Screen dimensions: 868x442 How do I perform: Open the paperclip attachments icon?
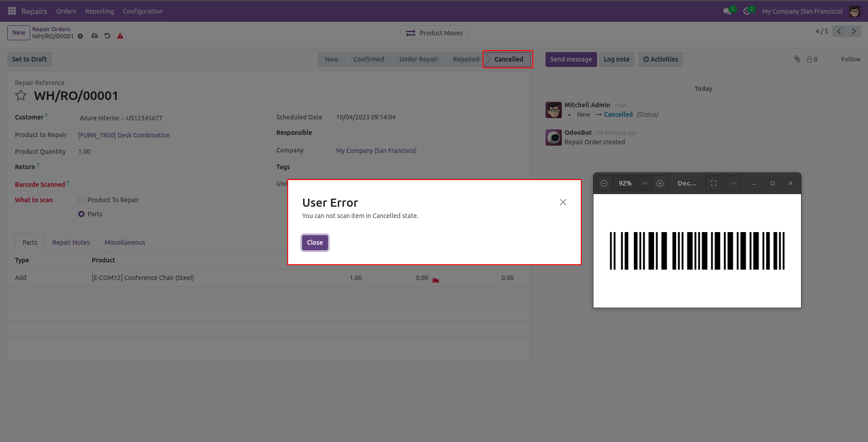point(797,59)
